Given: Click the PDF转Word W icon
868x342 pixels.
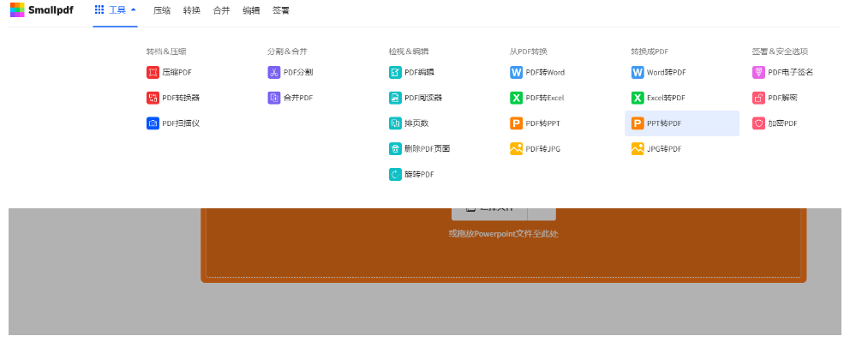Looking at the screenshot, I should (x=517, y=73).
